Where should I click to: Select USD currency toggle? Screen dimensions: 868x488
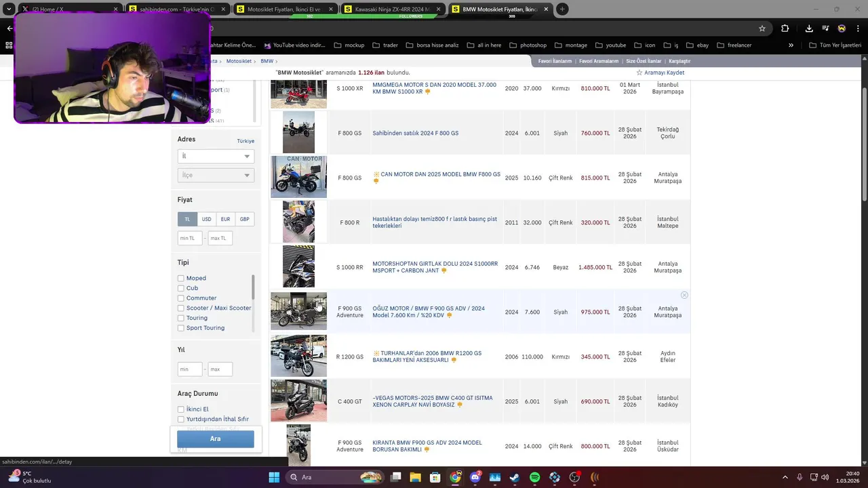pyautogui.click(x=206, y=219)
